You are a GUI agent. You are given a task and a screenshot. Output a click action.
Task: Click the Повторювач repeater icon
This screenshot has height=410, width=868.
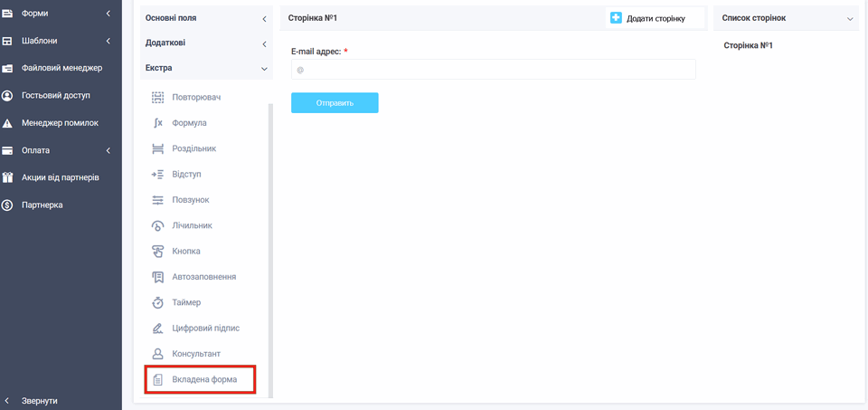157,97
